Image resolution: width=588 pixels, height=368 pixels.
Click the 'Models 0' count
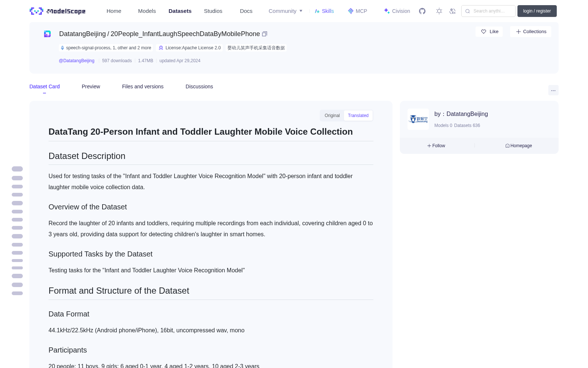[x=443, y=125]
